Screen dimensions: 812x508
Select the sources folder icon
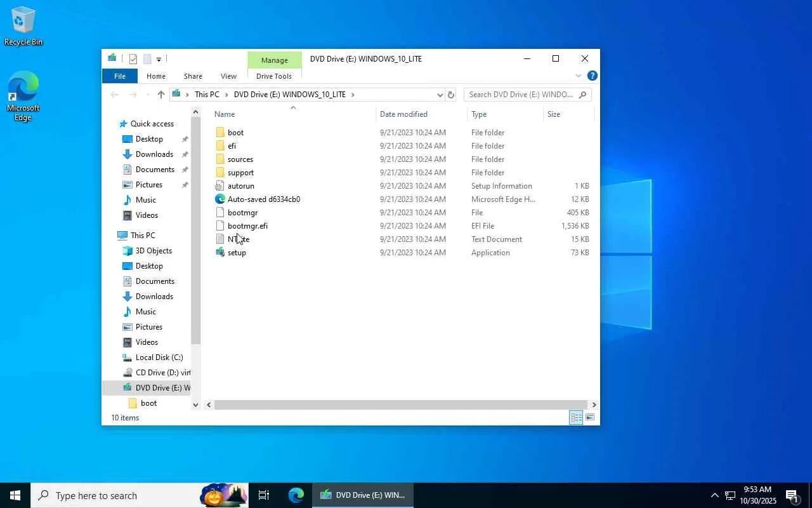click(220, 159)
